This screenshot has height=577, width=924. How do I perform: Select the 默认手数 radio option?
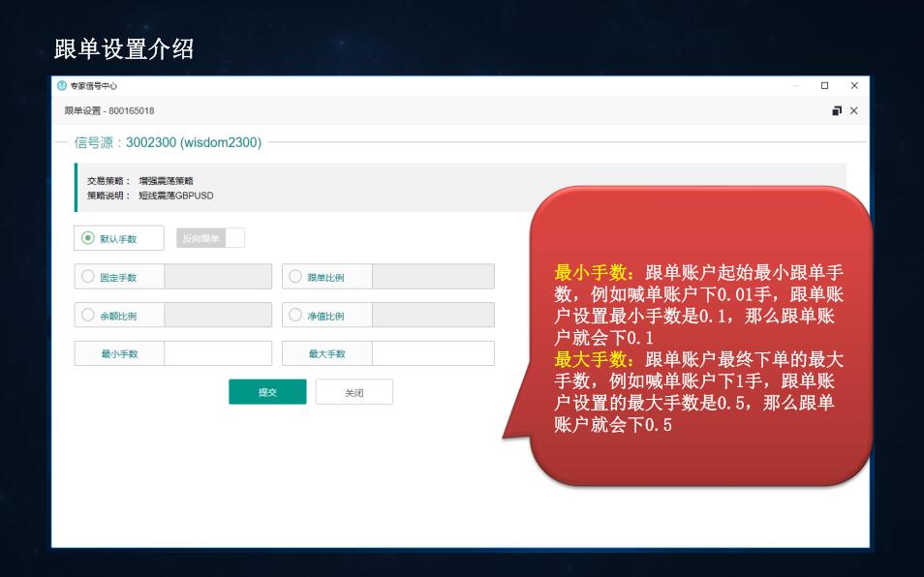[x=88, y=238]
